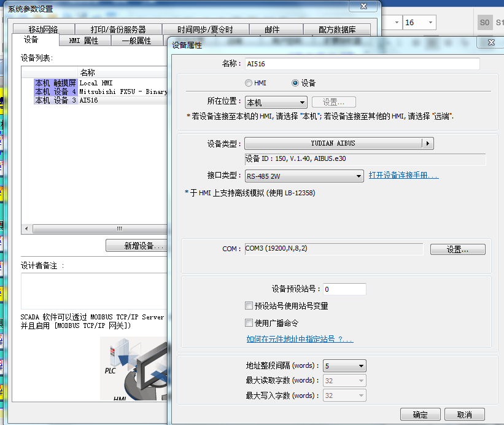Screen dimensions: 504x425
Task: Open the 打开设备连接手册 link
Action: [403, 176]
